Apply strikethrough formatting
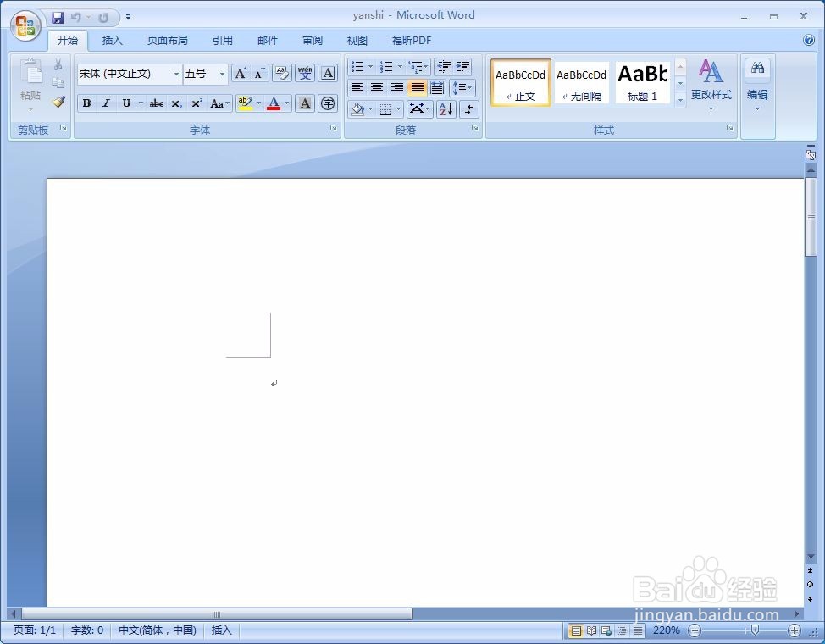Image resolution: width=825 pixels, height=644 pixels. [156, 103]
